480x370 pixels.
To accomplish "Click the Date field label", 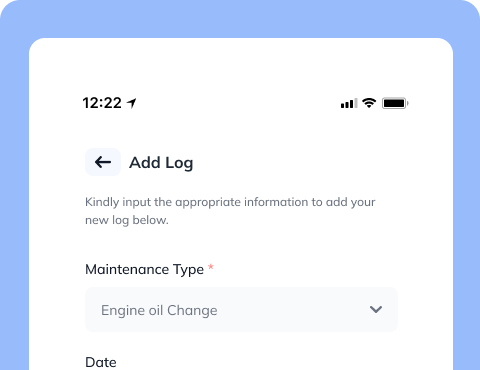I will [x=101, y=362].
